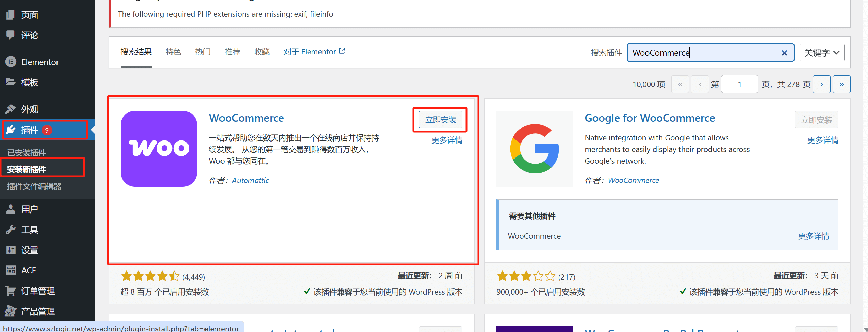Switch to the 推荐 tab
Viewport: 868px width, 332px height.
232,52
